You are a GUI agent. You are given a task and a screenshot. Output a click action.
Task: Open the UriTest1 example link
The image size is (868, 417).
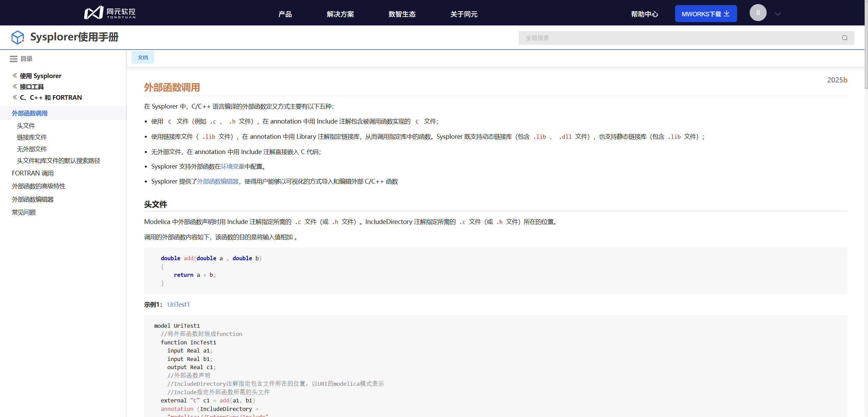pyautogui.click(x=179, y=304)
